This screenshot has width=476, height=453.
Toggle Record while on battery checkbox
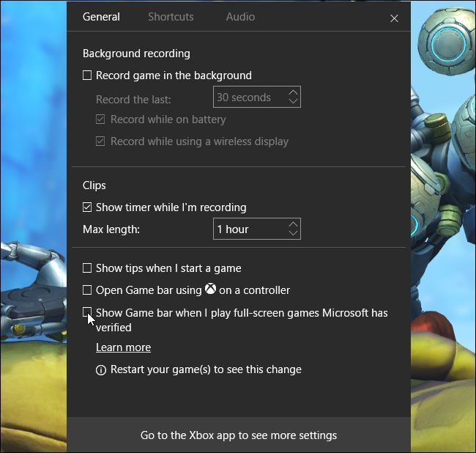tap(100, 119)
